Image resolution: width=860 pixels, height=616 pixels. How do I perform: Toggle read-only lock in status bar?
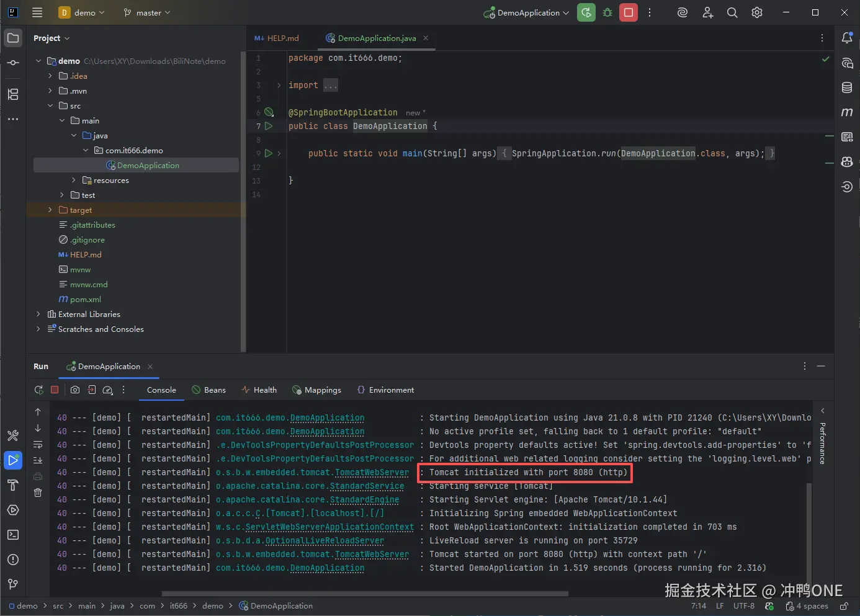coord(844,606)
